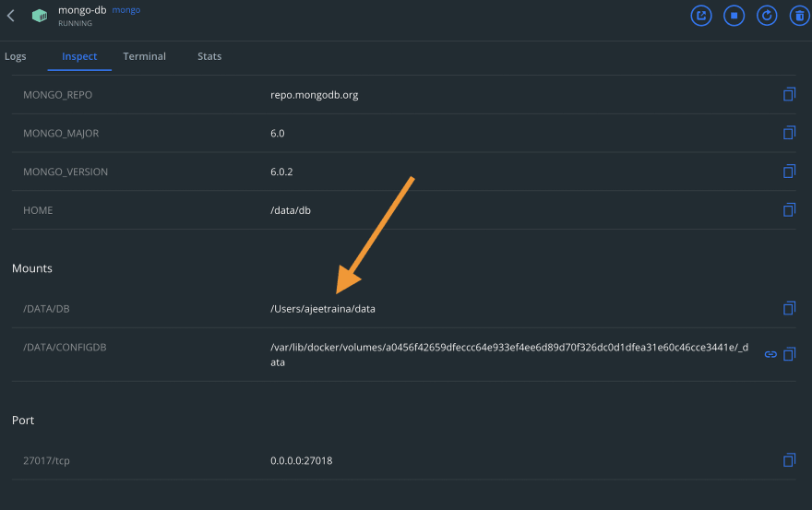Click the mongo-db container cube icon
Viewport: 812px width, 510px height.
(40, 16)
